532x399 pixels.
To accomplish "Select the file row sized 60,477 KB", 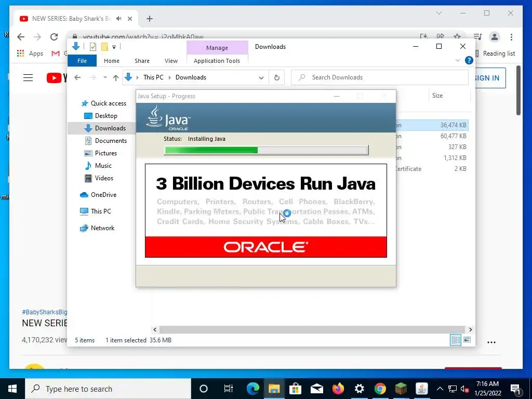I will [432, 136].
